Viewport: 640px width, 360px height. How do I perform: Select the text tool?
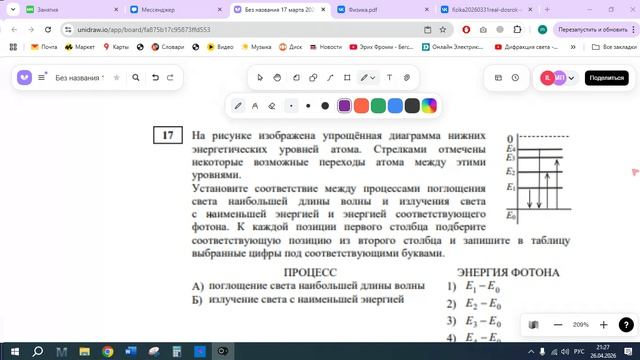click(x=389, y=78)
